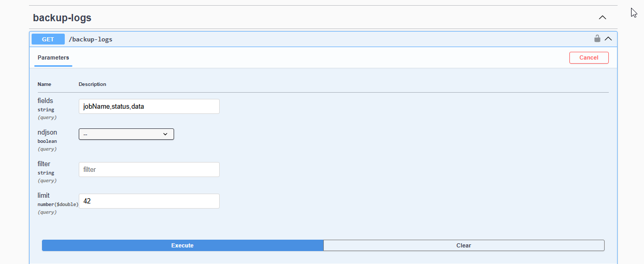
Task: Switch to the Parameters tab
Action: [x=53, y=58]
